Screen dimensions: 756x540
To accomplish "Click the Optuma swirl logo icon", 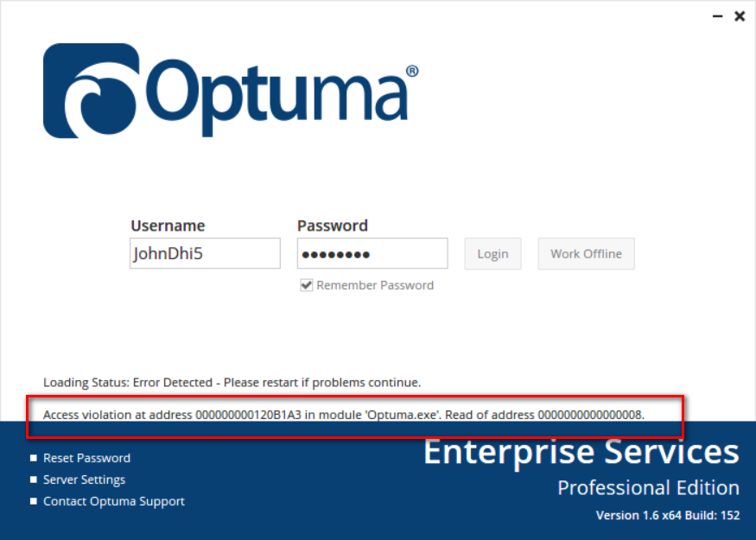I will click(x=90, y=91).
